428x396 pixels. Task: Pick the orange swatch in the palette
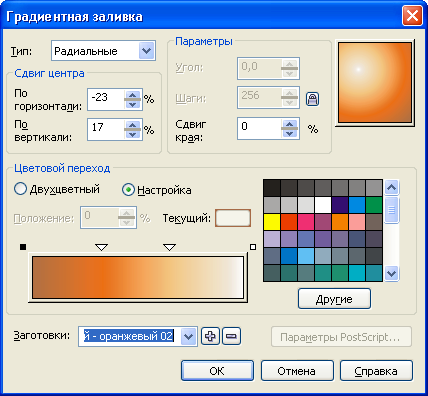340,222
